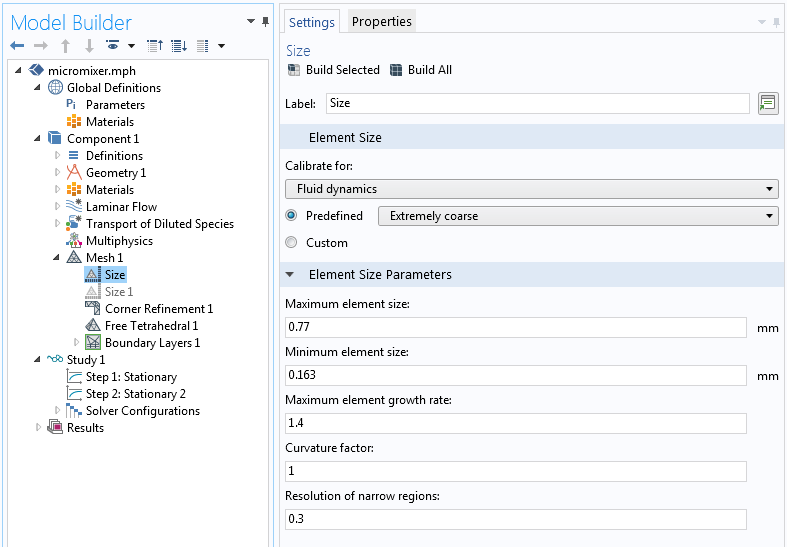Click the Laminar Flow physics icon
Viewport: 787px width, 547px height.
(74, 206)
